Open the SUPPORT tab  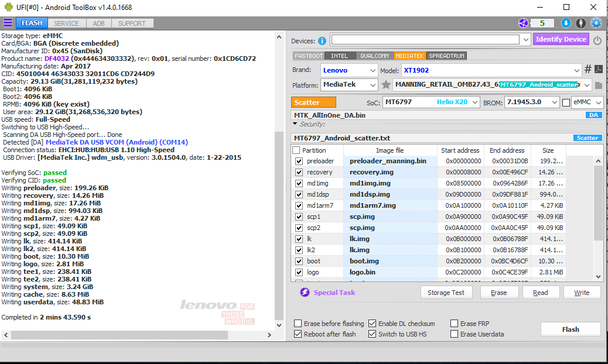pyautogui.click(x=132, y=23)
